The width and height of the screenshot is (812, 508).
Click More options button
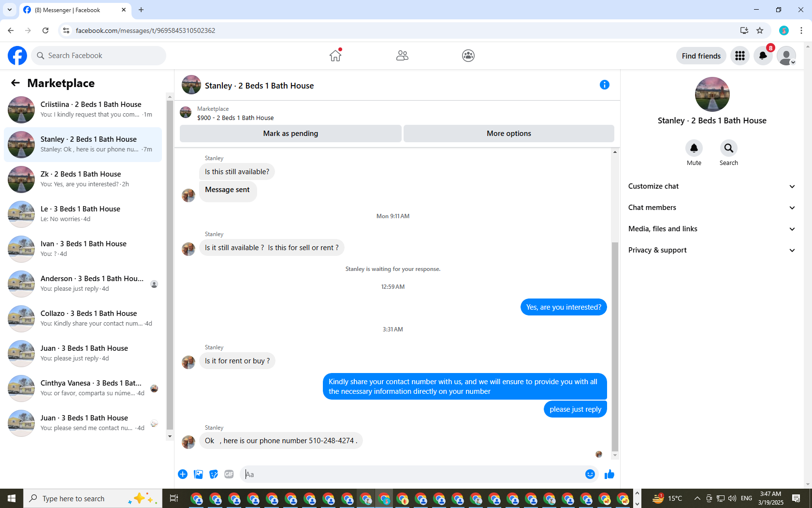(x=509, y=134)
